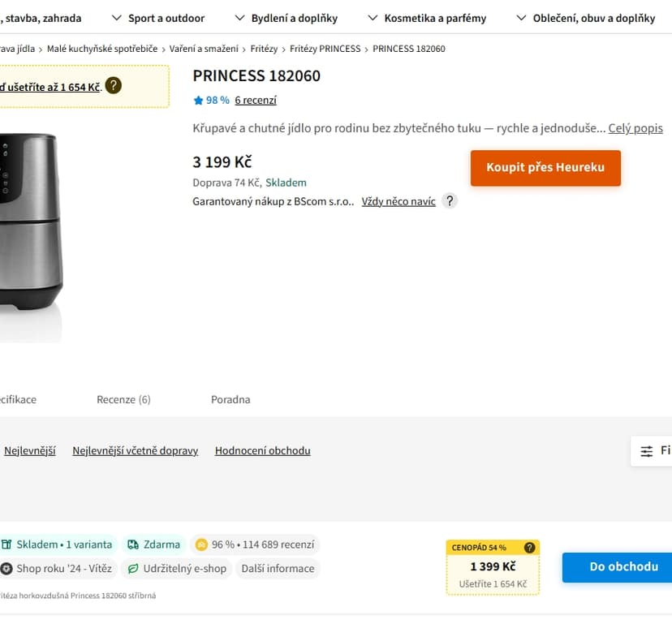The width and height of the screenshot is (672, 624).
Task: Click the store icon beside 'Skladem • 1 varianta'
Action: pos(8,544)
